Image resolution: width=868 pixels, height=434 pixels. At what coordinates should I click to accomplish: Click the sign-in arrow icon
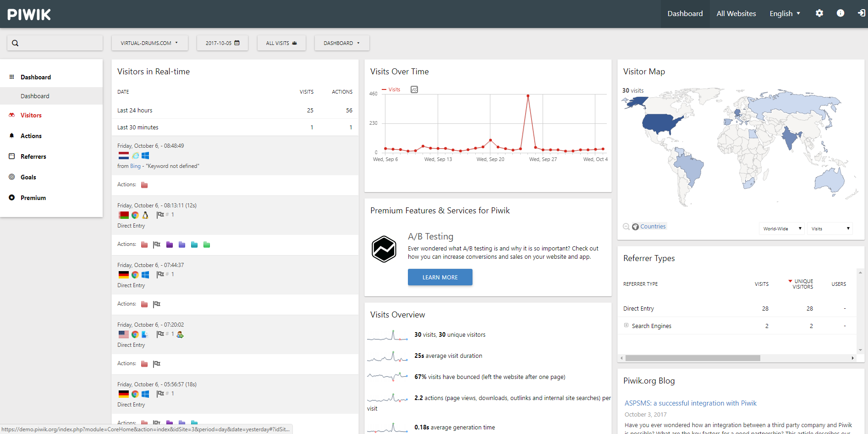(x=862, y=13)
